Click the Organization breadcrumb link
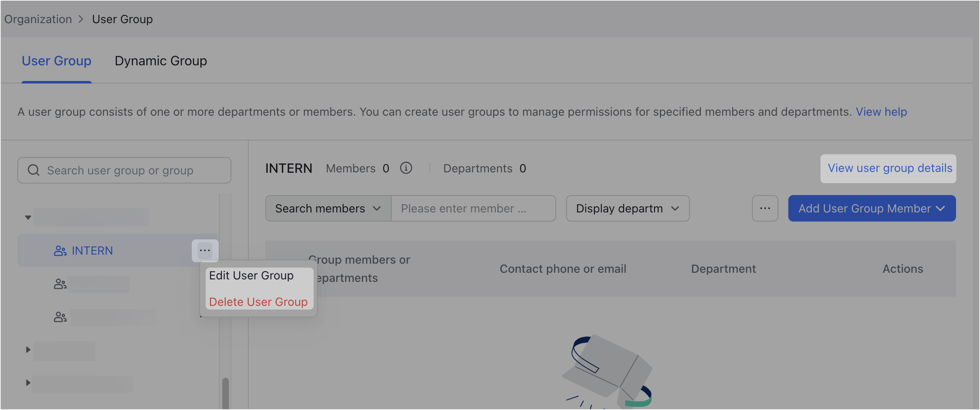Image resolution: width=980 pixels, height=410 pixels. [x=38, y=19]
